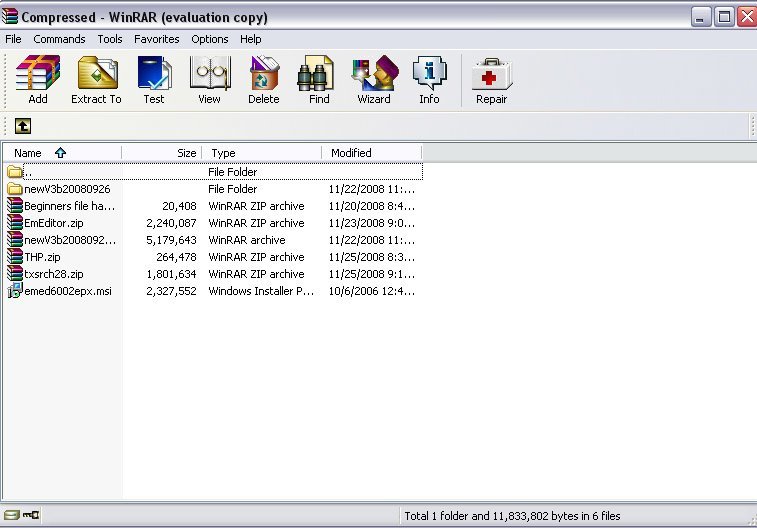Screen dimensions: 757x528
Task: Click the emed6002epx.msi installer icon
Action: [x=15, y=291]
